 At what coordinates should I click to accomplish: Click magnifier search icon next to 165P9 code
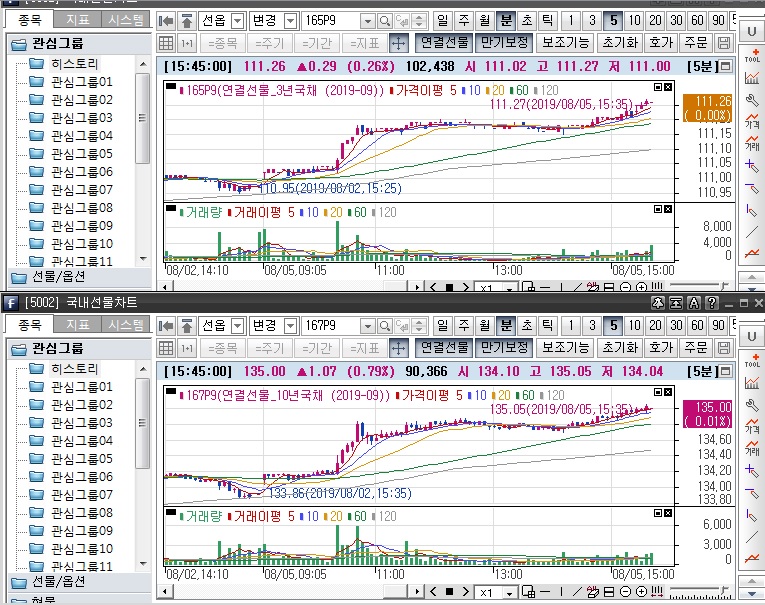pos(384,21)
